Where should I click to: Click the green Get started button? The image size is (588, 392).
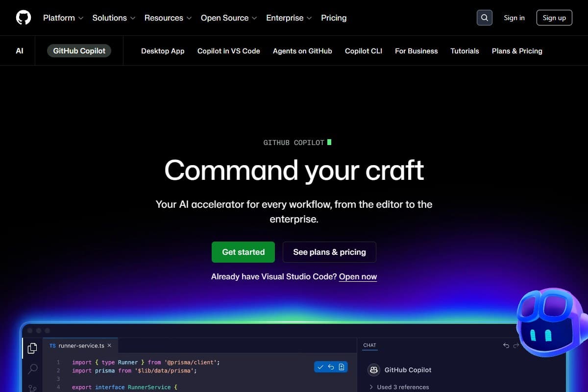coord(243,252)
